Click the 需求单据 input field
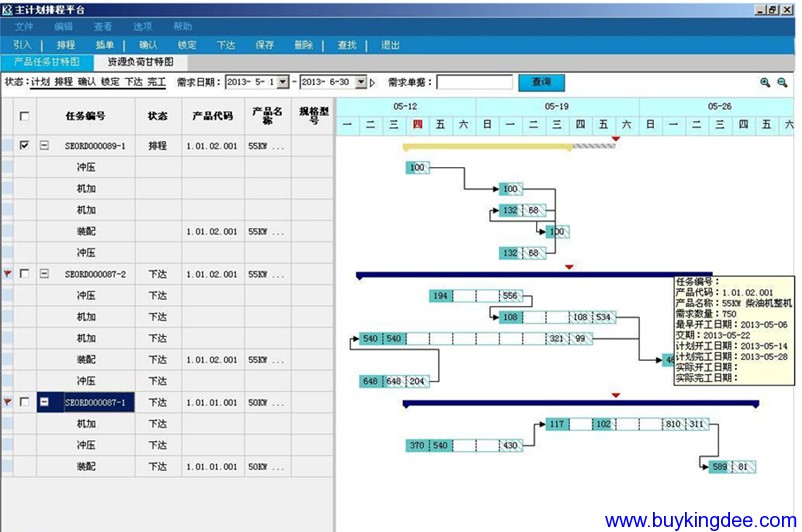The image size is (802, 532). (x=475, y=82)
